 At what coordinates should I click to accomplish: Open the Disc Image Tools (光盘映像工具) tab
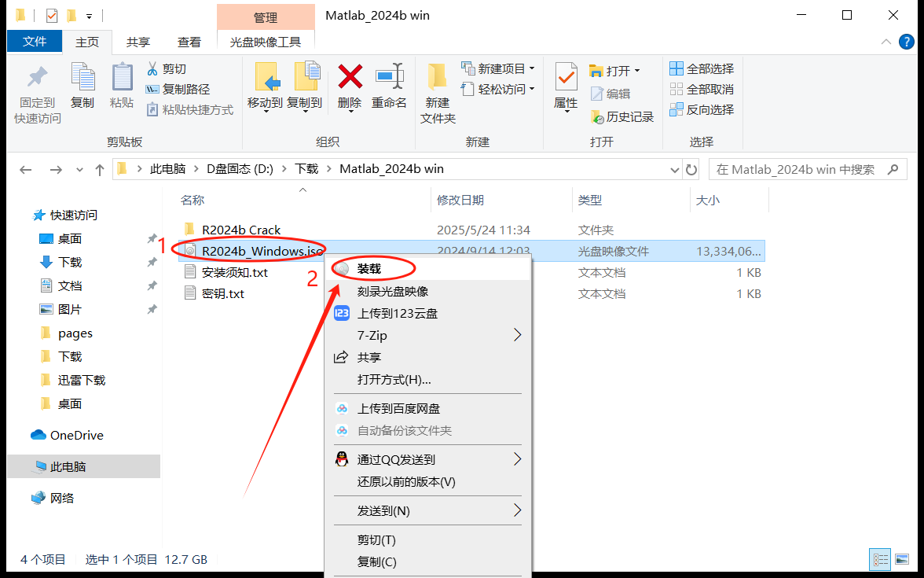[266, 42]
